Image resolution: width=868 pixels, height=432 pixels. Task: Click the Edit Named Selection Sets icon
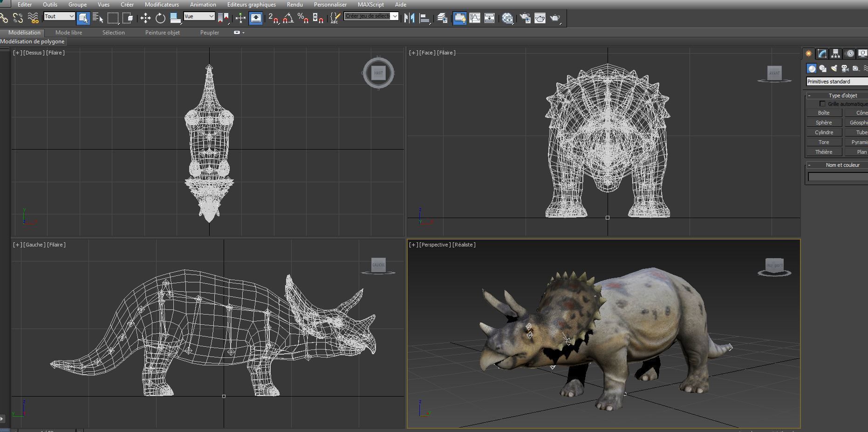(x=335, y=18)
